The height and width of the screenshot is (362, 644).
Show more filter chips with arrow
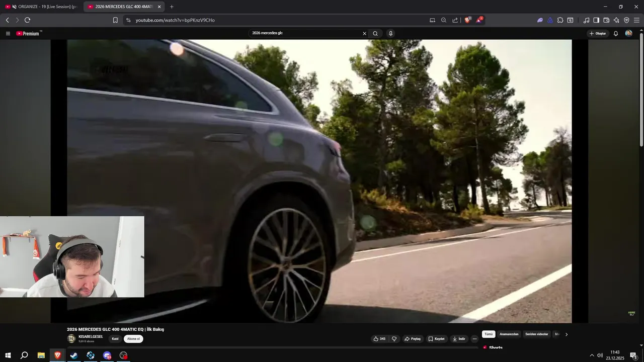(x=567, y=334)
